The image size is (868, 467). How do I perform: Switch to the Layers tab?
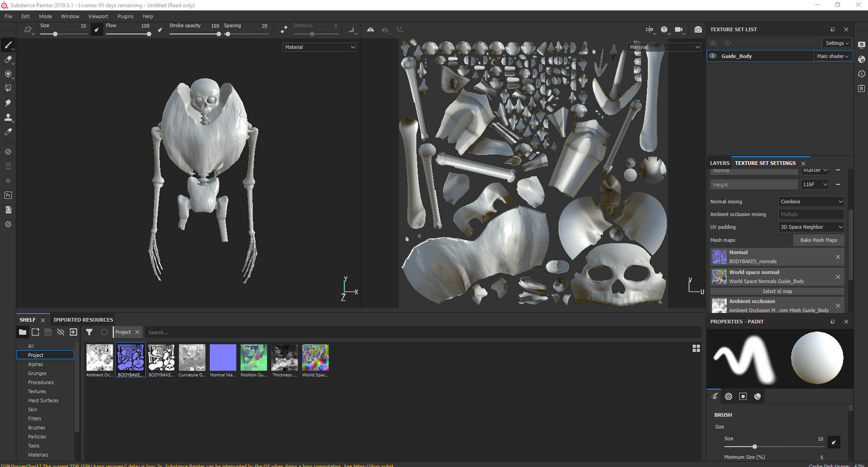point(719,163)
